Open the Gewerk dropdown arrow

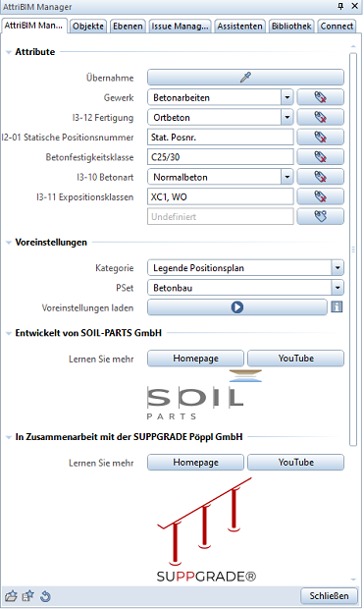pyautogui.click(x=287, y=97)
